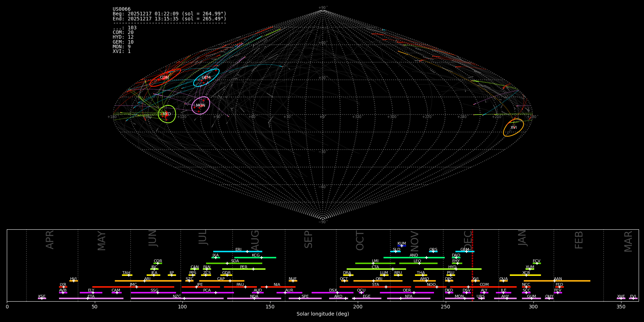
Task: Click the red dashed current-date line in timeline
Action: click(x=472, y=265)
